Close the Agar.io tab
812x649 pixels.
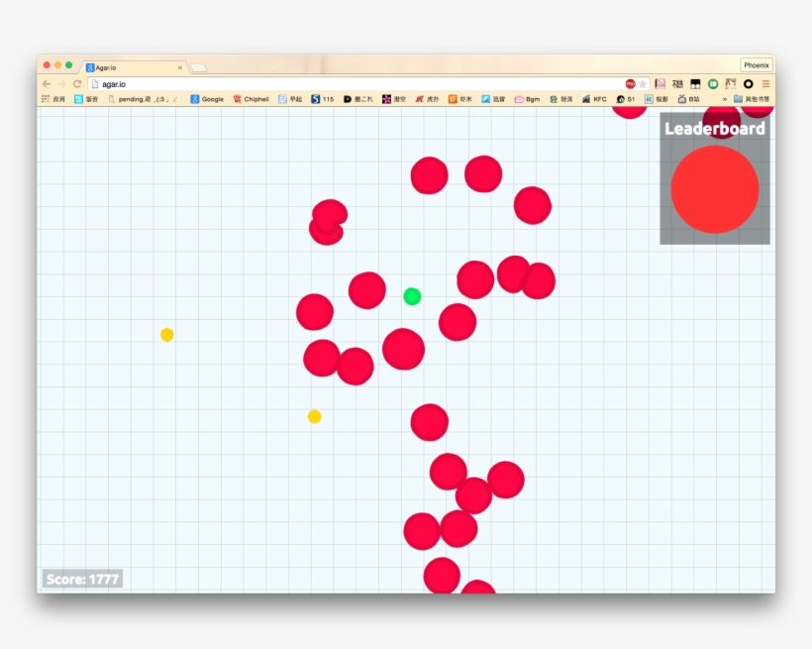pyautogui.click(x=180, y=67)
